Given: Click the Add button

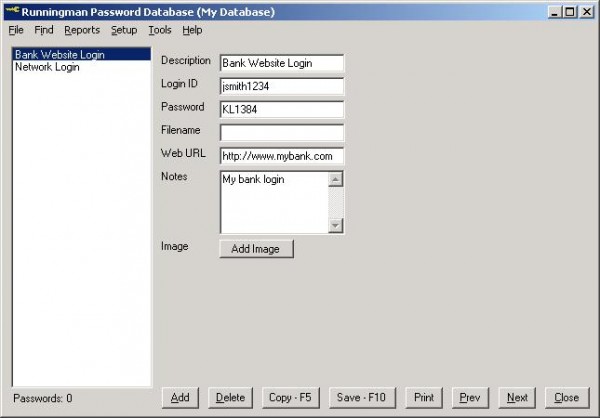Looking at the screenshot, I should pyautogui.click(x=180, y=398).
